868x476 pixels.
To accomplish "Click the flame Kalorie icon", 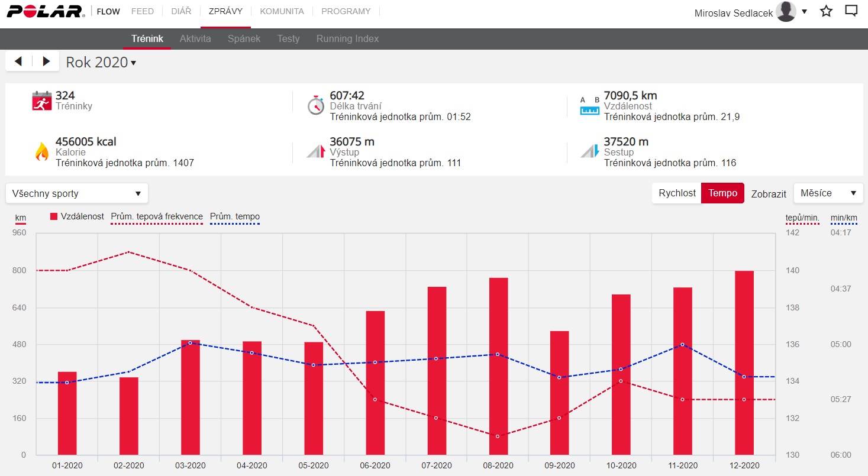I will click(41, 151).
